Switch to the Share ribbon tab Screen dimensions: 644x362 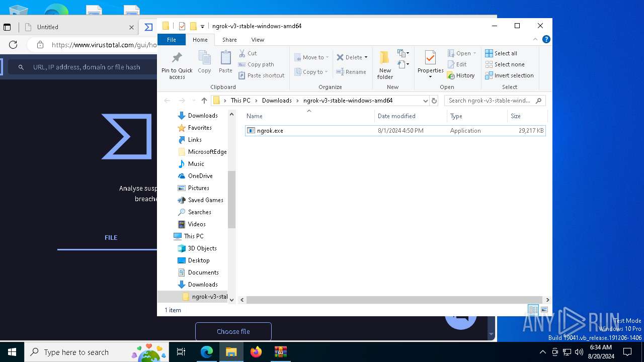(229, 40)
